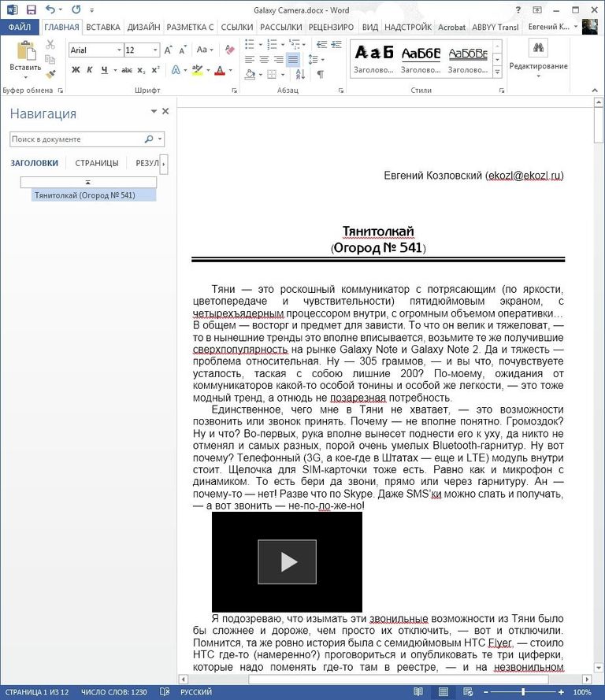Switch to the ВИД tab
The width and height of the screenshot is (605, 700).
(369, 27)
